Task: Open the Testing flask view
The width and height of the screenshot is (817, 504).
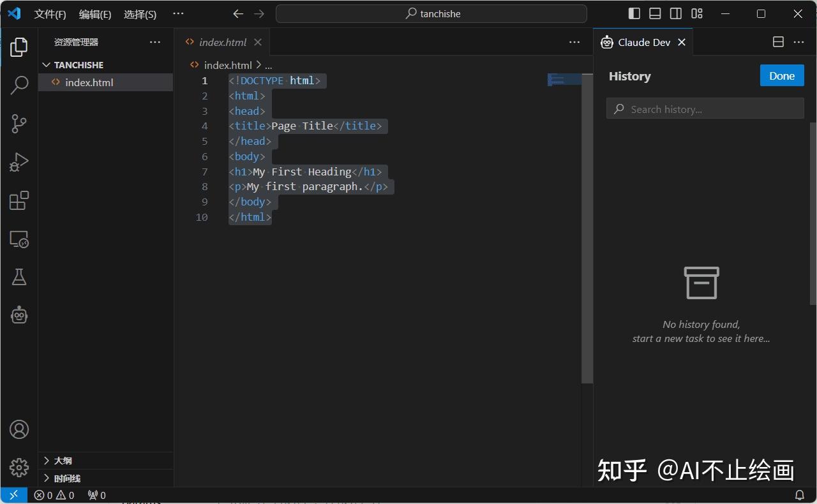Action: (19, 277)
